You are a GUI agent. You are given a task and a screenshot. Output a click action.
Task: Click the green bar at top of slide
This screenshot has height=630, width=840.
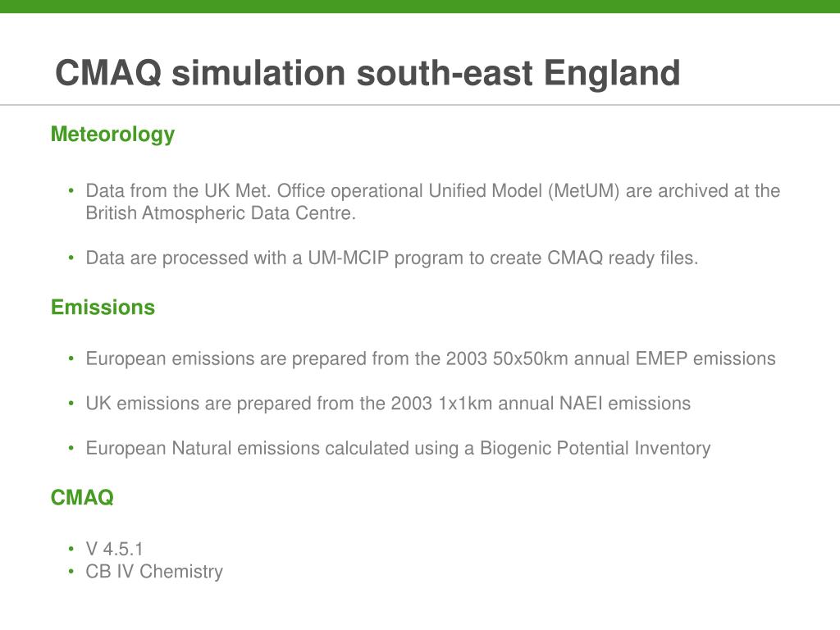[420, 7]
